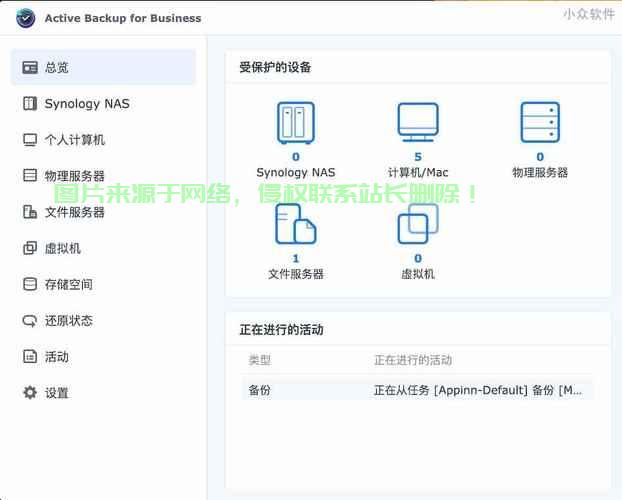Click the count 0 under 虚拟机 device
This screenshot has width=622, height=500.
click(418, 258)
